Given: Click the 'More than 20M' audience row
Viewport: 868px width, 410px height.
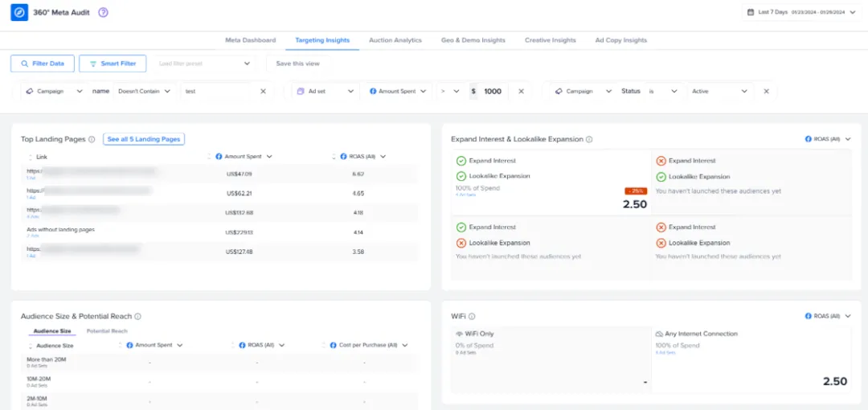Looking at the screenshot, I should [x=221, y=363].
